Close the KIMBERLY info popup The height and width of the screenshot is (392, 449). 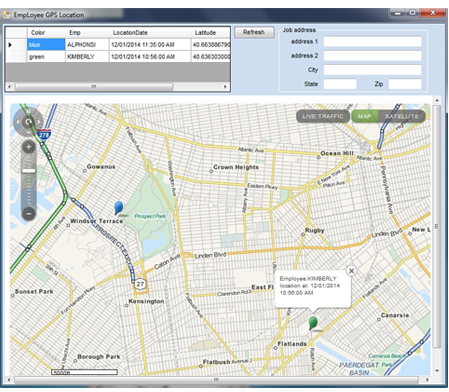(351, 271)
